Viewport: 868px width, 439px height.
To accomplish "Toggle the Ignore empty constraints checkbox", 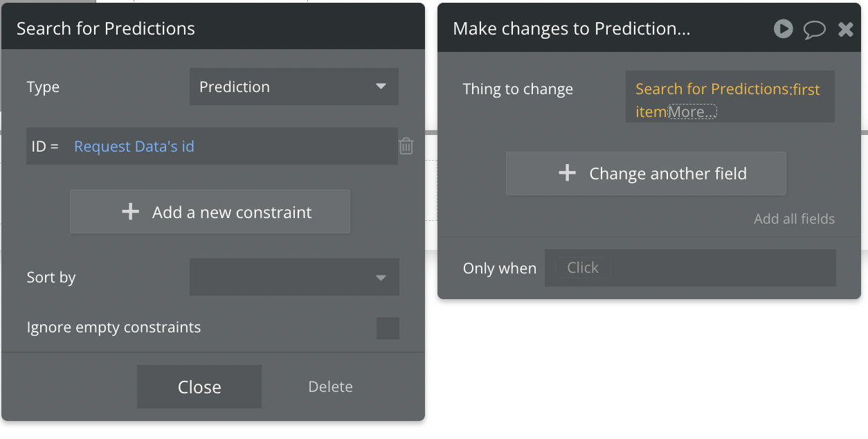I will tap(388, 328).
